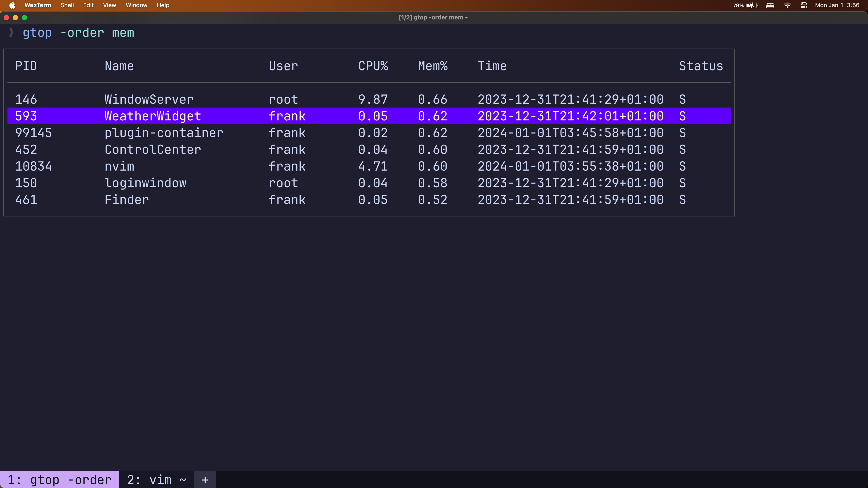
Task: Click the User column header
Action: [x=283, y=66]
